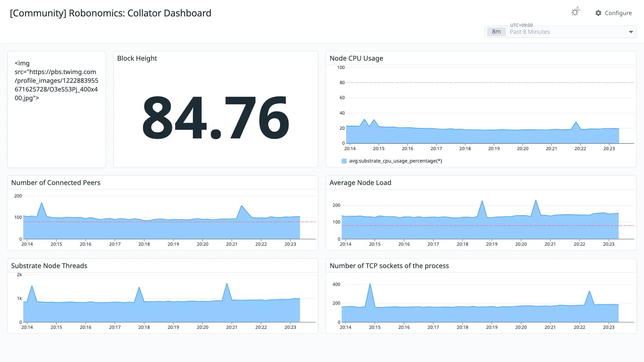Click the 20:18 axis label in Node CPU Usage
Viewport: 644px width, 362px height.
coord(465,148)
